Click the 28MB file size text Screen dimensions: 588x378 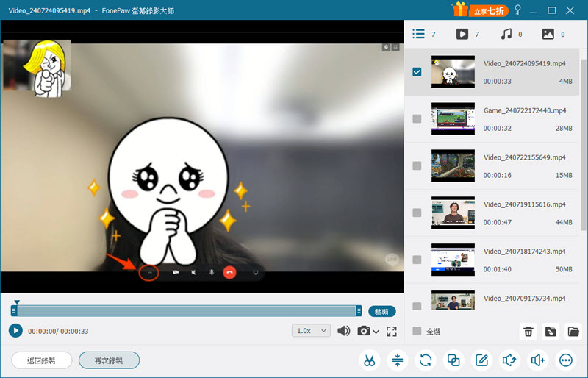click(x=564, y=129)
